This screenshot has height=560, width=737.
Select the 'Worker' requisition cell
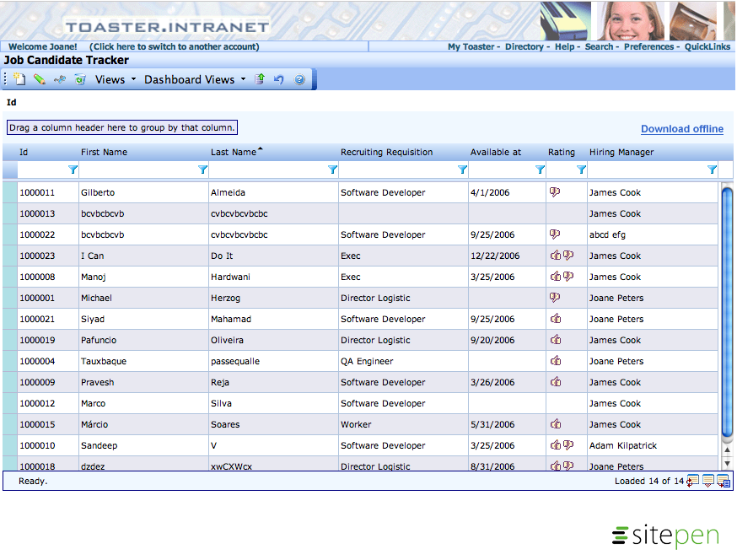click(x=403, y=424)
